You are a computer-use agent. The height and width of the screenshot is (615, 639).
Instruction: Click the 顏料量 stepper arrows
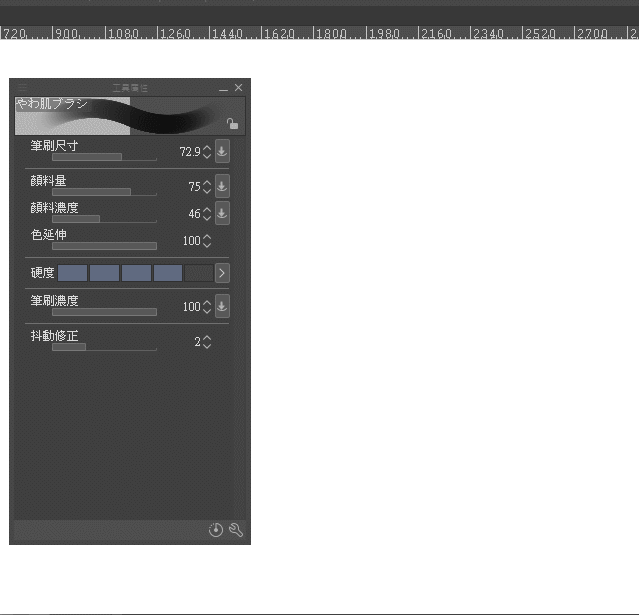[207, 187]
